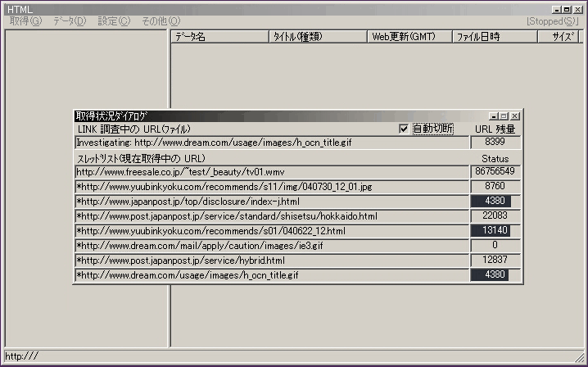
Task: Sort by タイトル(種類) column header
Action: click(318, 37)
